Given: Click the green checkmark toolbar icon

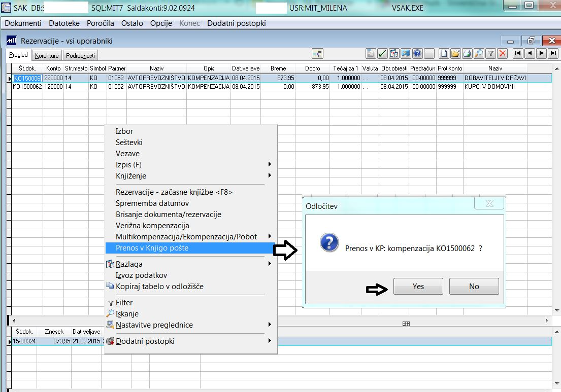Looking at the screenshot, I should (x=382, y=53).
